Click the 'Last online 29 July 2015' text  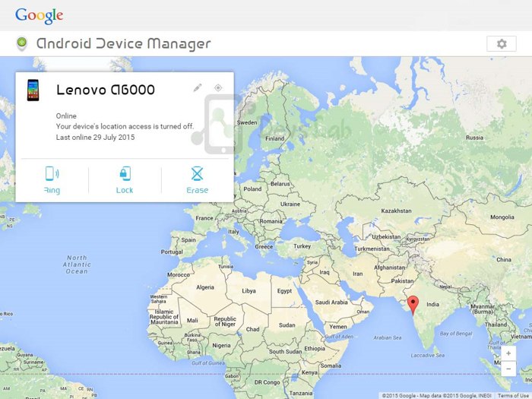95,138
